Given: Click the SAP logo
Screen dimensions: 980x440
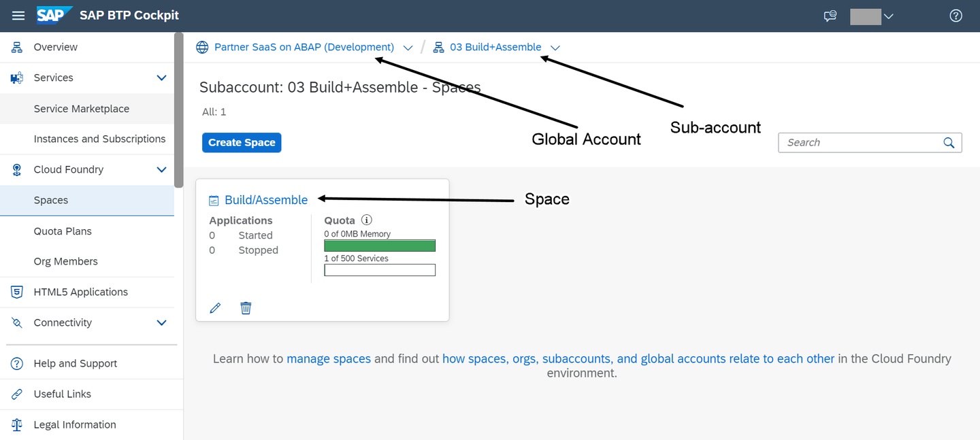Looking at the screenshot, I should 54,15.
